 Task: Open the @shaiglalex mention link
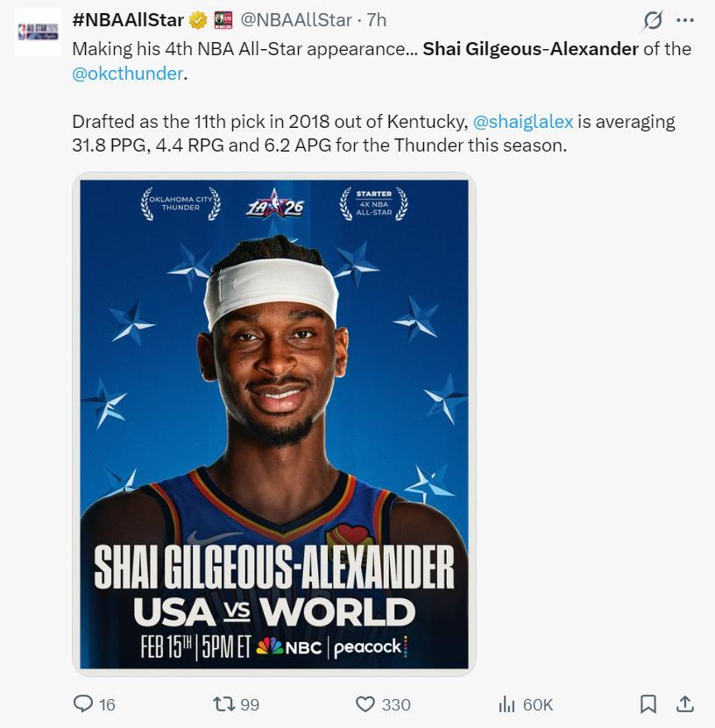click(x=523, y=122)
